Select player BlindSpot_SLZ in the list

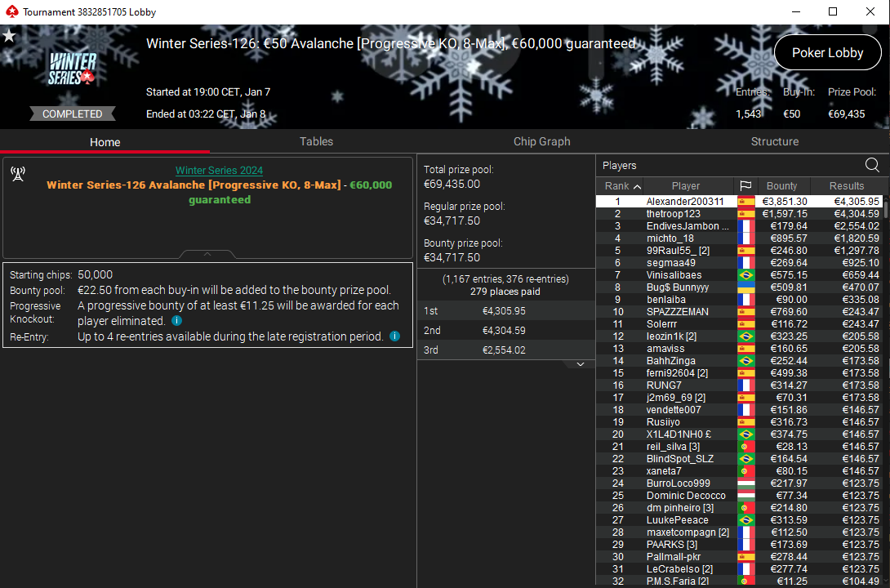[739, 459]
